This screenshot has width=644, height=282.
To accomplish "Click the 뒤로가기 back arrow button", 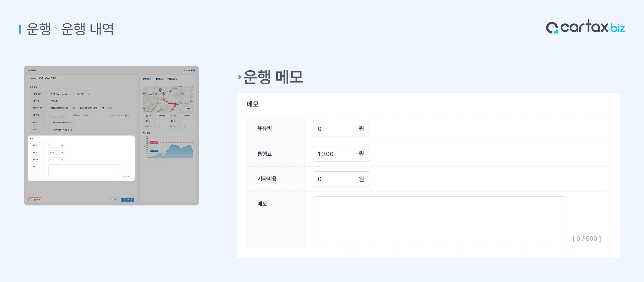I will (33, 70).
